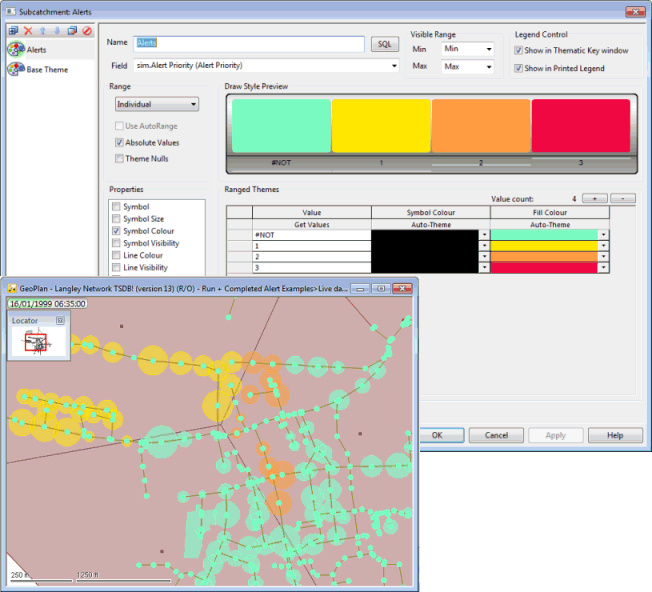Click the add new theme icon
The height and width of the screenshot is (592, 652).
(12, 31)
